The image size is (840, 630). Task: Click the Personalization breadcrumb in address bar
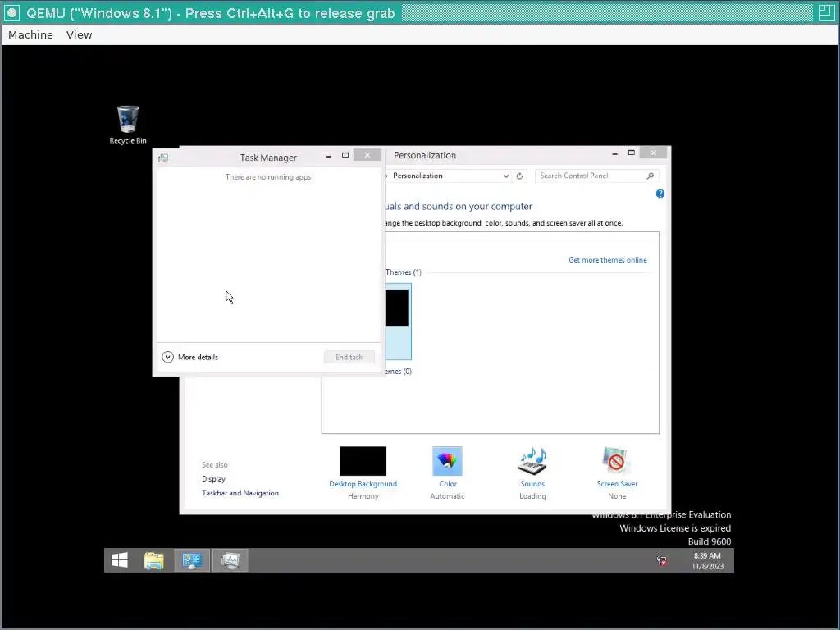point(418,176)
